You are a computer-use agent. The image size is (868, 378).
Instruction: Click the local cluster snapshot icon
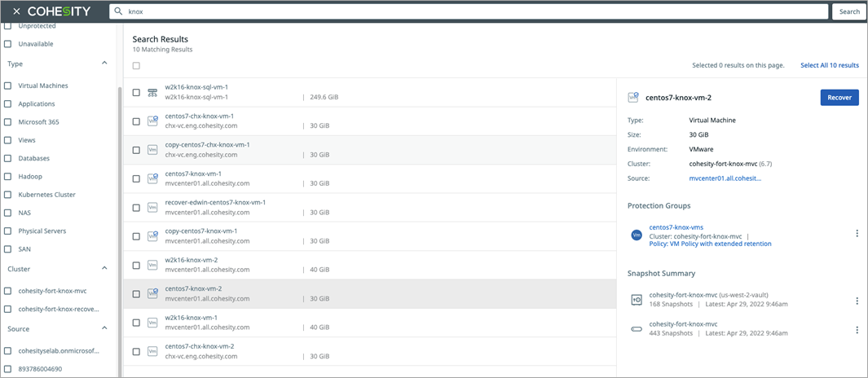(636, 329)
